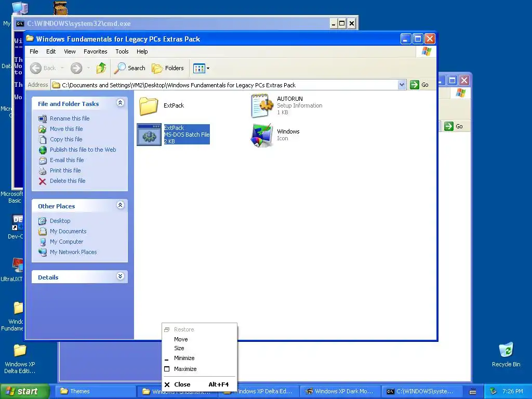The width and height of the screenshot is (532, 399).
Task: Select the AUTORUN setup information file icon
Action: [x=262, y=106]
